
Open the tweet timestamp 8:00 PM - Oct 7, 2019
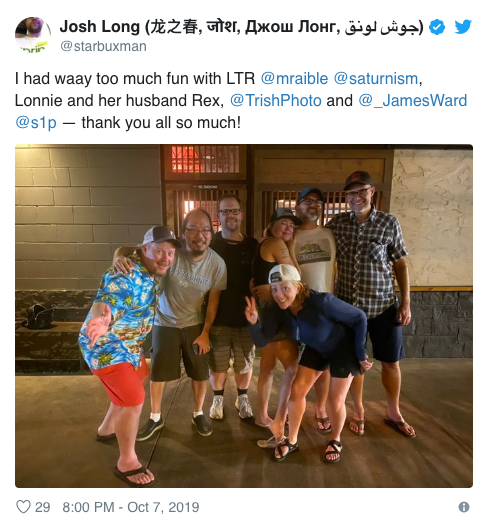(131, 507)
